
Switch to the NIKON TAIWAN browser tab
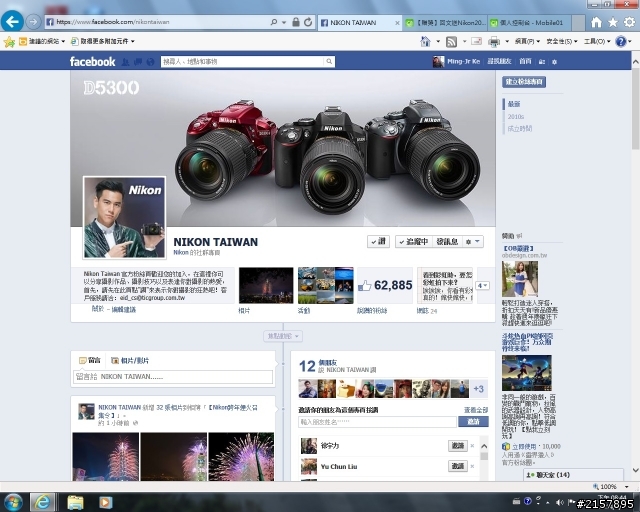coord(360,22)
